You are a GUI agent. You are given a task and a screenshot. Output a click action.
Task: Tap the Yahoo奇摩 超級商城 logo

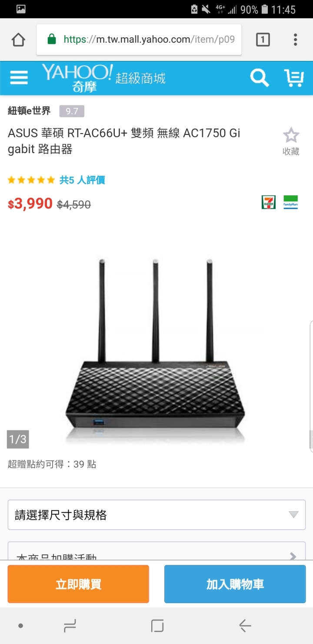[103, 78]
